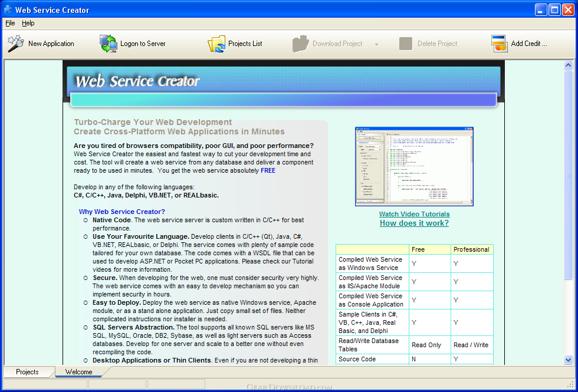Click the Secure. bullet heading

(105, 278)
